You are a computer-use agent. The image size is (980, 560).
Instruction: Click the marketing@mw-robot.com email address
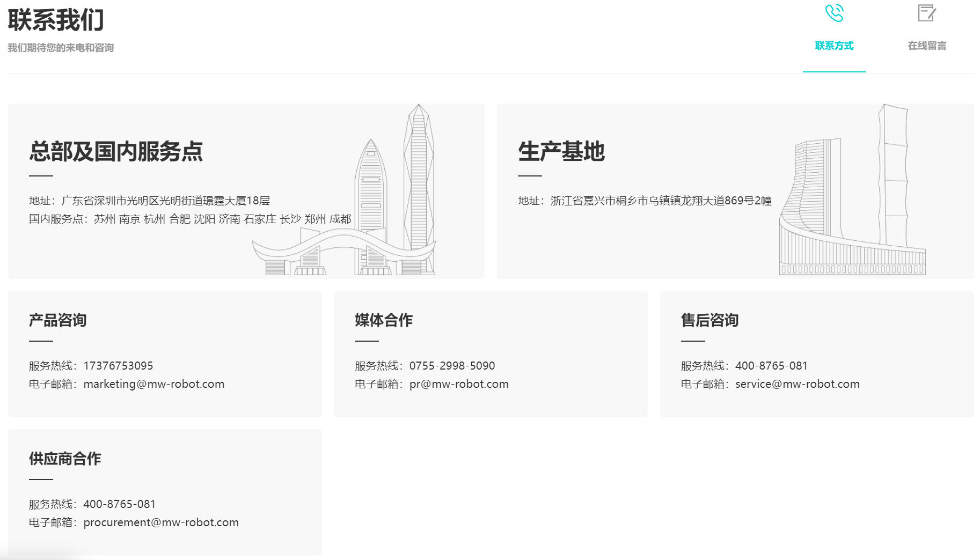153,384
